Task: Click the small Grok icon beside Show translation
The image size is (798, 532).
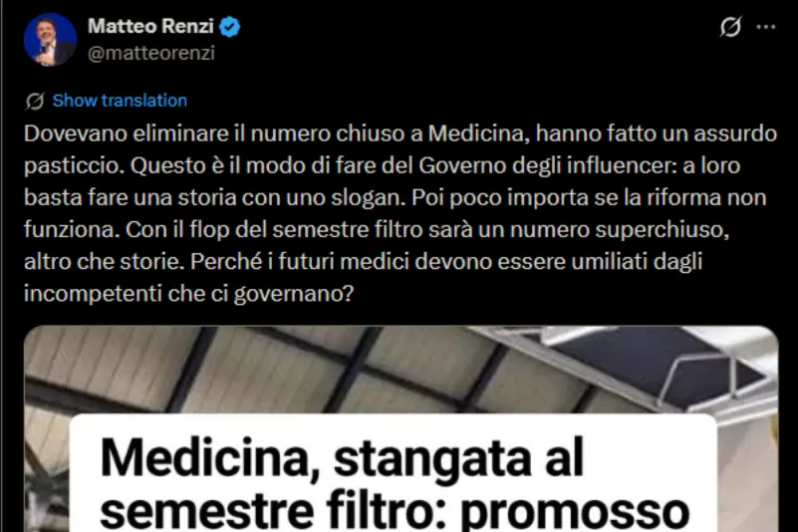Action: tap(35, 101)
